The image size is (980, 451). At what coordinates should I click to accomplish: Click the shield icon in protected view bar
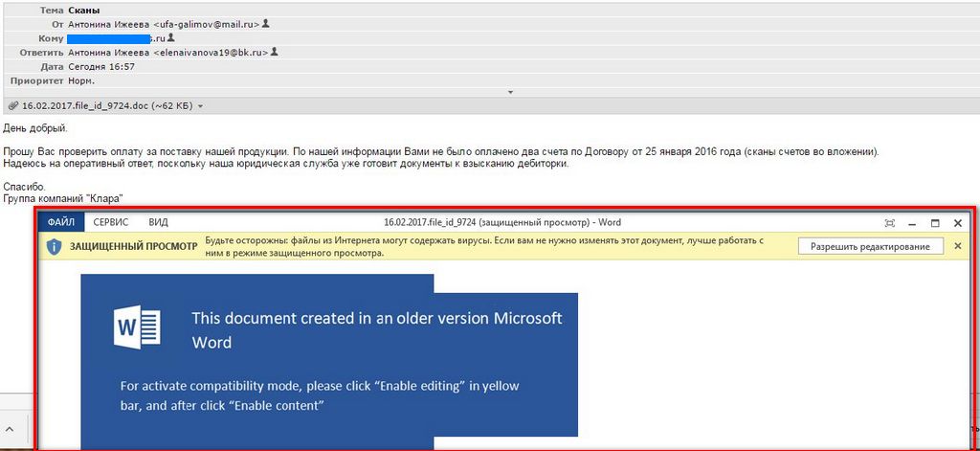55,247
